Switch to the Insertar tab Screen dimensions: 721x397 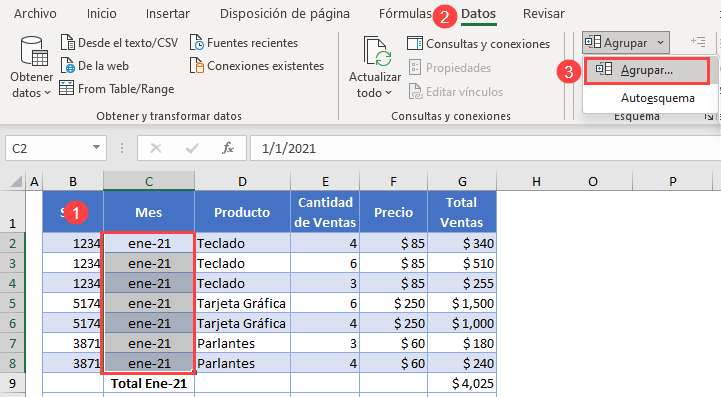click(168, 14)
